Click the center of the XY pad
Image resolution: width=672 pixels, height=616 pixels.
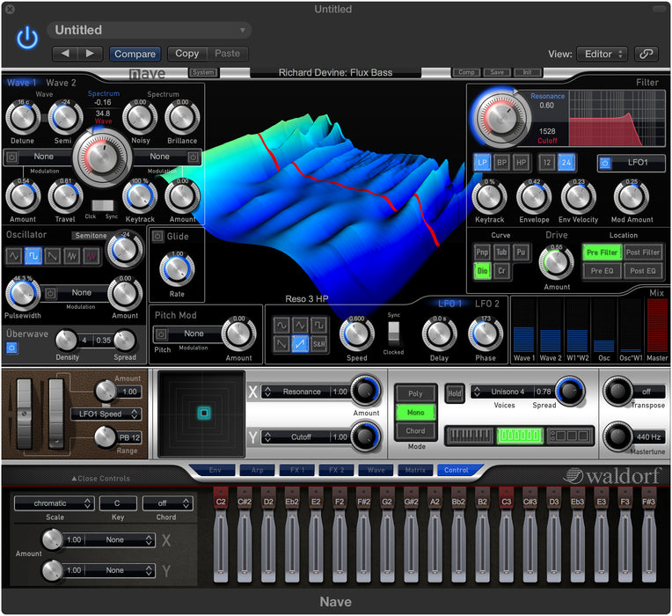click(204, 412)
